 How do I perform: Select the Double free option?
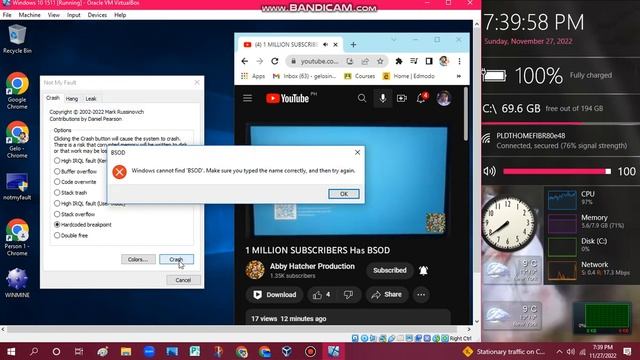click(71, 236)
